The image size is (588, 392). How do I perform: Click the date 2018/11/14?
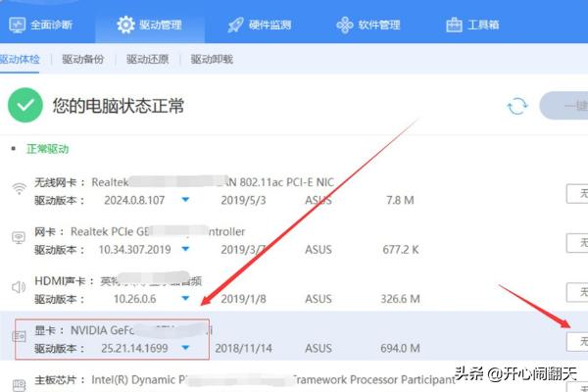(243, 348)
